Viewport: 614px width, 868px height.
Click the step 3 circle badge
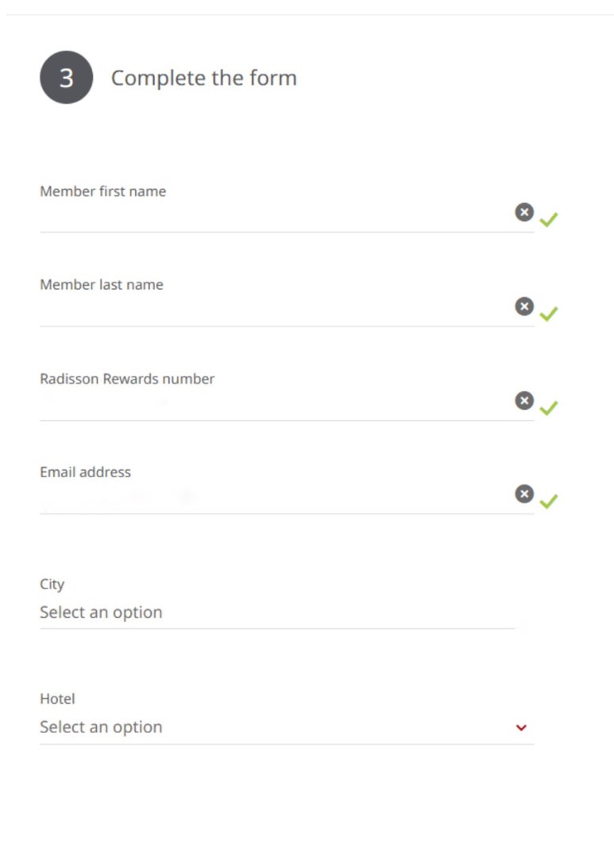[x=67, y=78]
